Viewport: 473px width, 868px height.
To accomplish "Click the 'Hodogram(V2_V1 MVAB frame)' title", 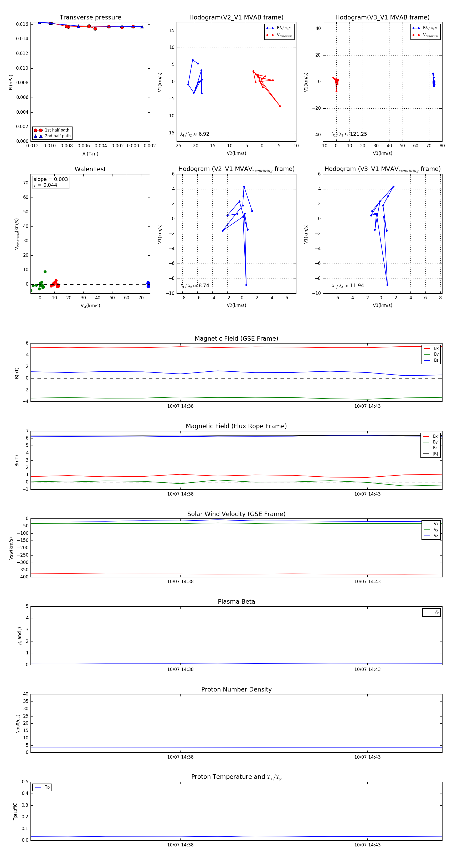I will [236, 18].
